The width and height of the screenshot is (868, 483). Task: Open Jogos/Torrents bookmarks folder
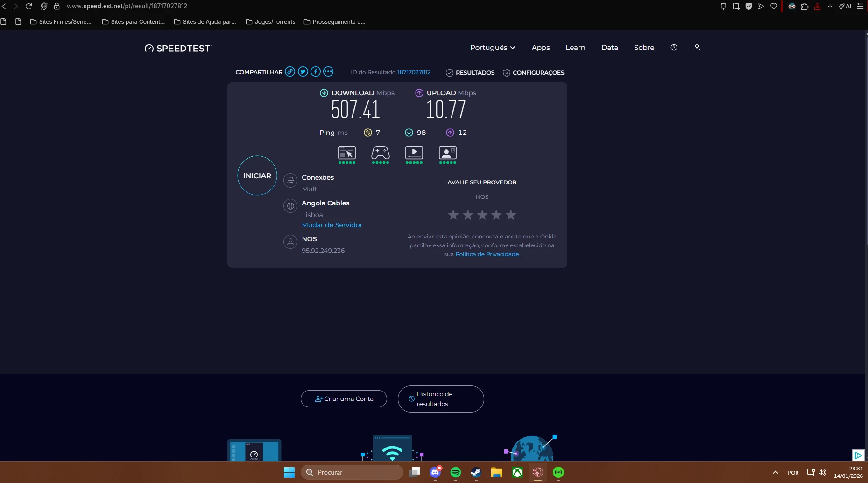[x=270, y=22]
